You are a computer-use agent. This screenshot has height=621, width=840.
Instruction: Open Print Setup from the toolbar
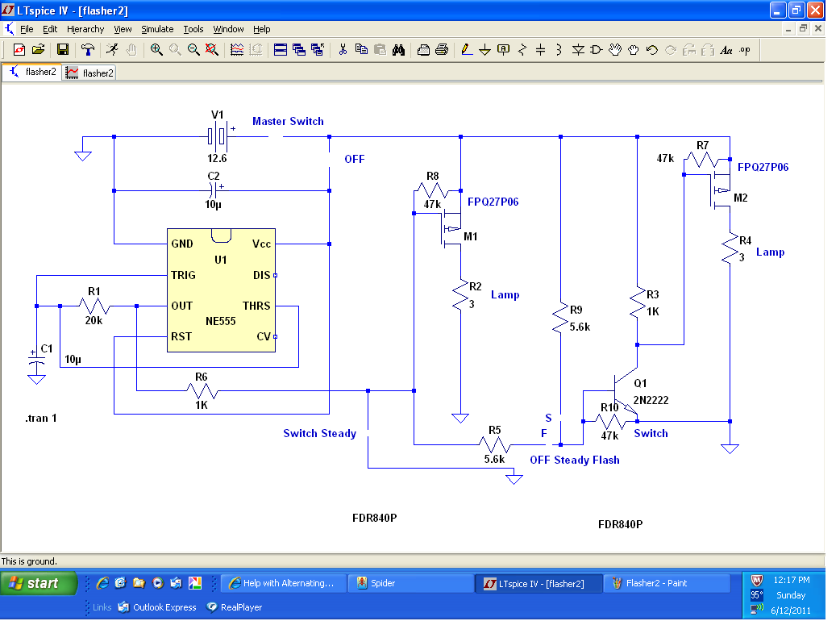click(x=423, y=50)
